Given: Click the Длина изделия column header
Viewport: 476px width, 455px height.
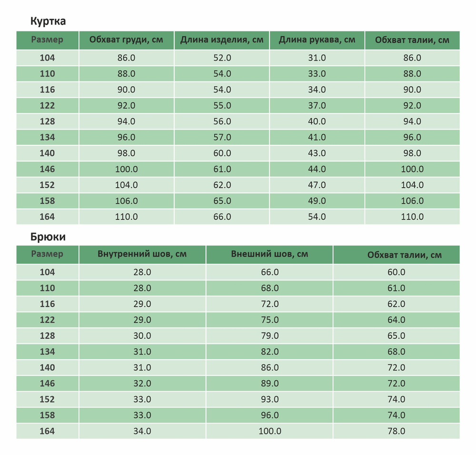Looking at the screenshot, I should (222, 40).
